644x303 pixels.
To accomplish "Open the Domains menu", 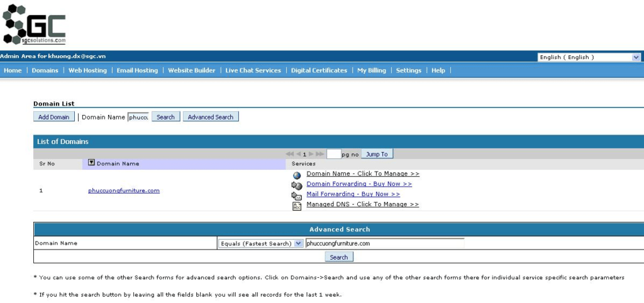I will [45, 70].
